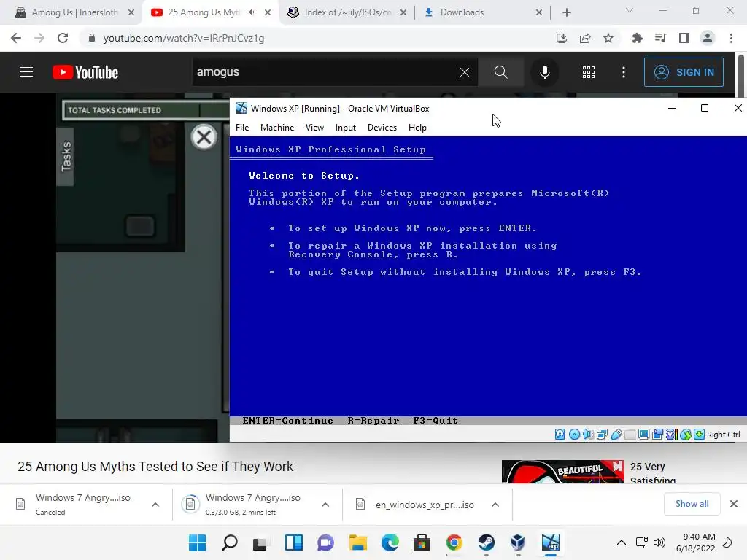Clear the YouTube search text
Viewport: 747px width, 560px height.
[465, 72]
